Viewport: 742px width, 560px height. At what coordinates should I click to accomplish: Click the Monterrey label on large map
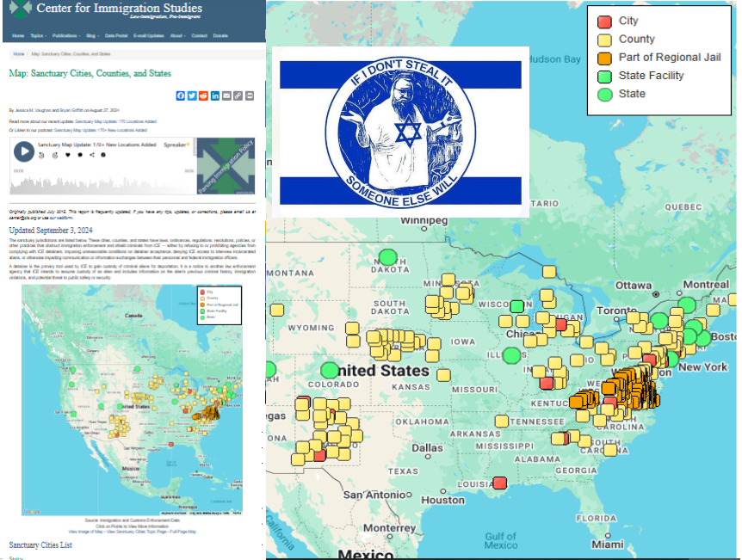[x=389, y=528]
